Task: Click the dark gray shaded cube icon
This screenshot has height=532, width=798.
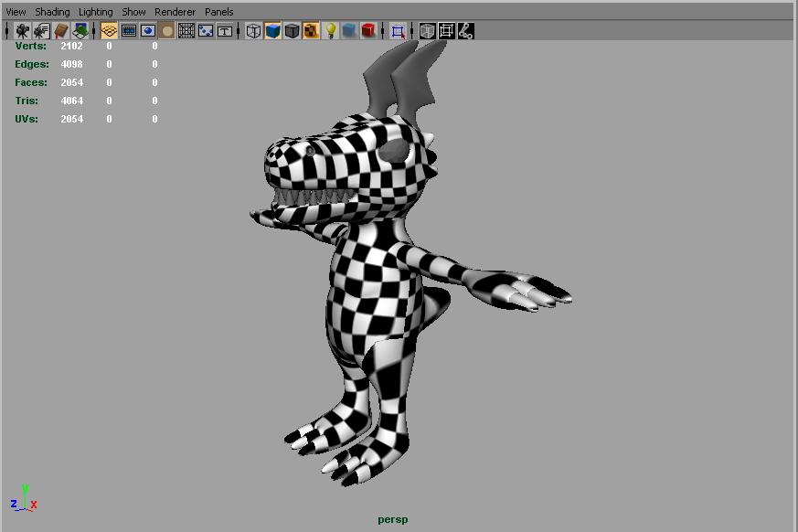Action: (292, 31)
